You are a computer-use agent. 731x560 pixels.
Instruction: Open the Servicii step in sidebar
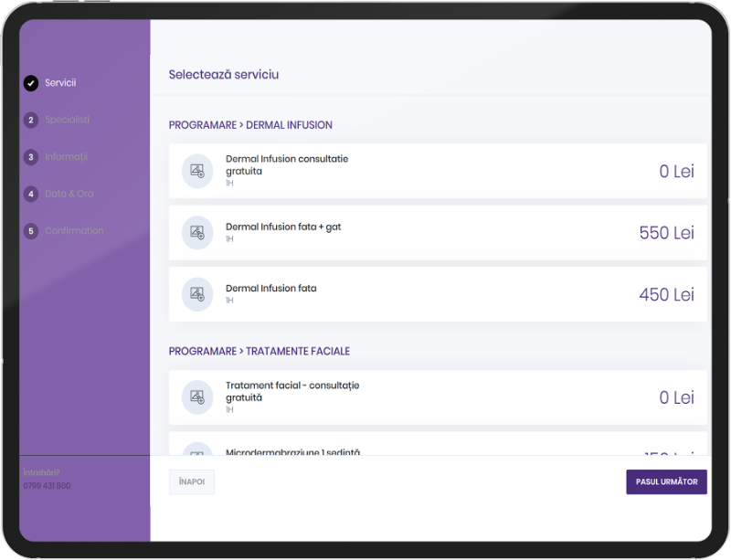click(x=60, y=83)
